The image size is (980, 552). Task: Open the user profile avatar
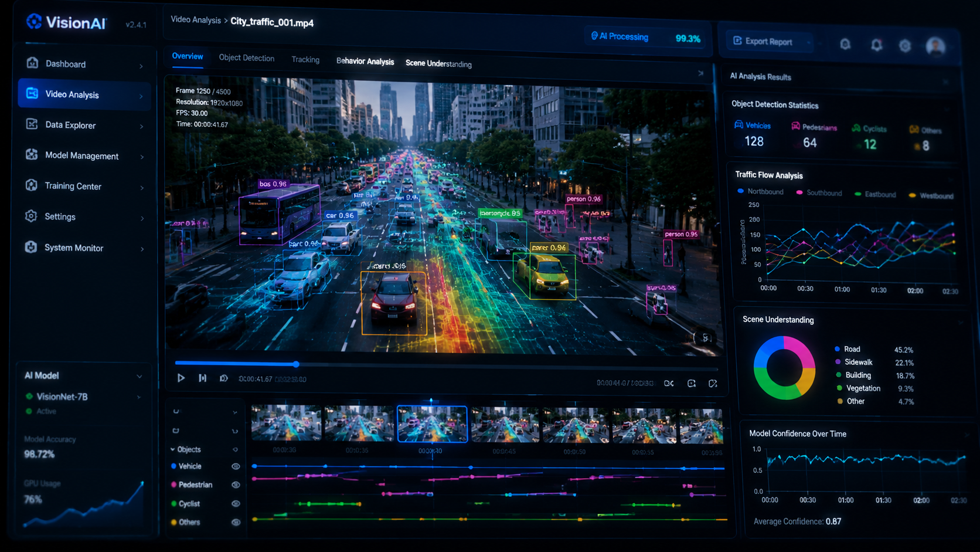[935, 46]
